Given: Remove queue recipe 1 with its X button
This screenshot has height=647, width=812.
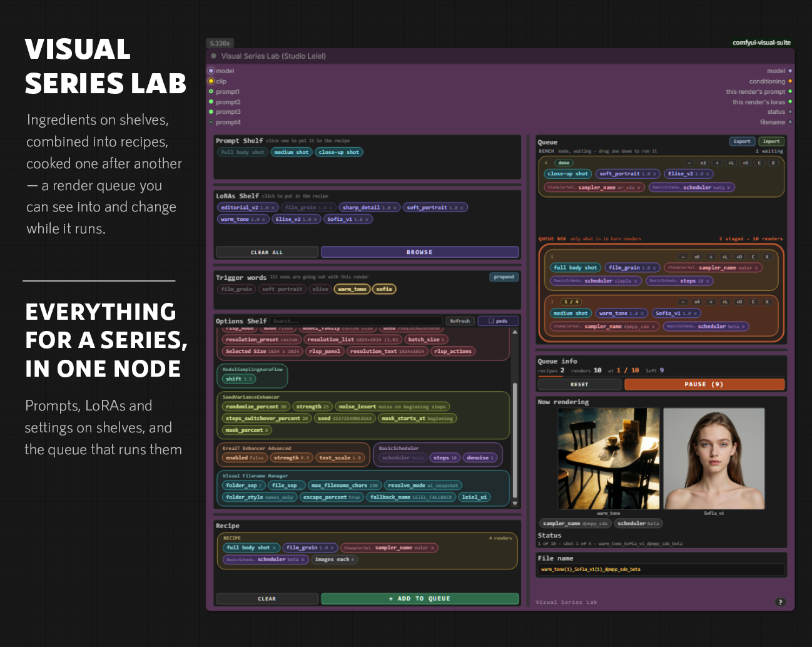Looking at the screenshot, I should coord(767,257).
